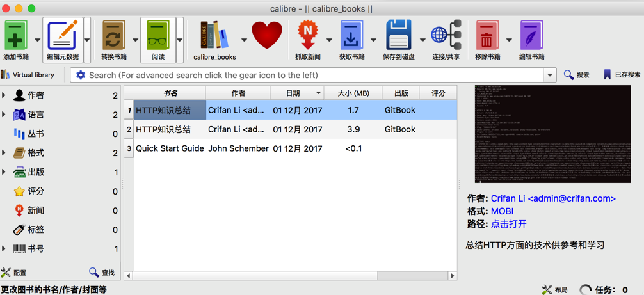
Task: Select the HTTP知识总结 book sized 3.9
Action: point(170,129)
